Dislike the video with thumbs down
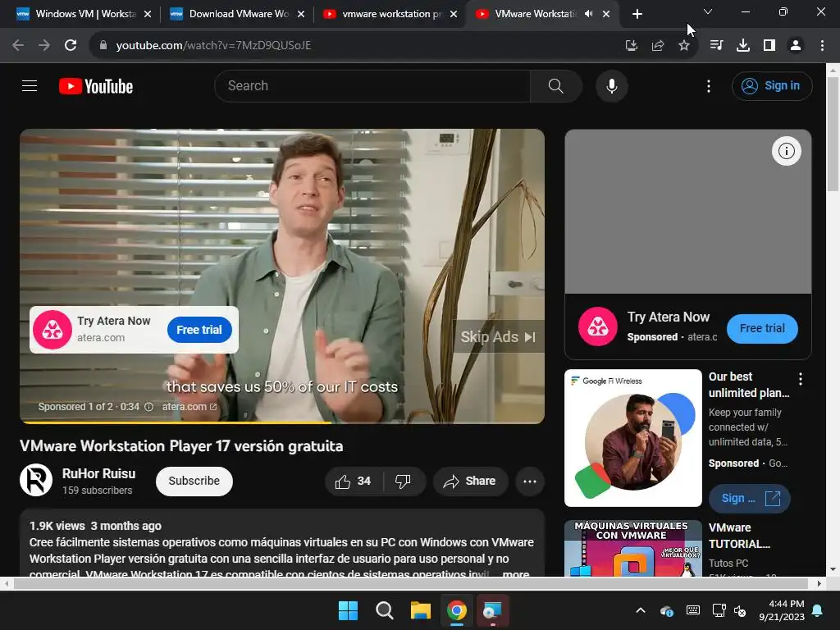Image resolution: width=840 pixels, height=630 pixels. (x=403, y=481)
